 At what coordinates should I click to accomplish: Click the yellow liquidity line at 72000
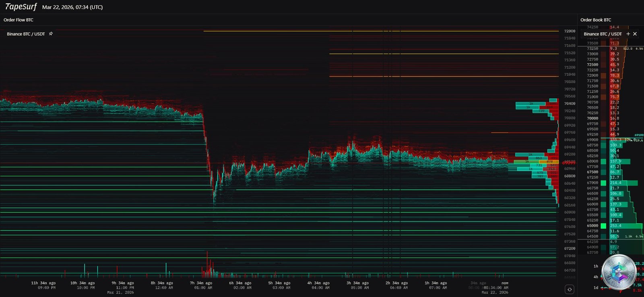pos(381,31)
